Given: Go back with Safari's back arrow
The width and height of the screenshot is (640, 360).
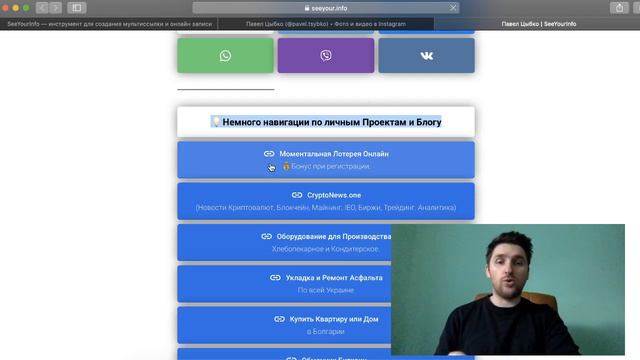Looking at the screenshot, I should [42, 8].
